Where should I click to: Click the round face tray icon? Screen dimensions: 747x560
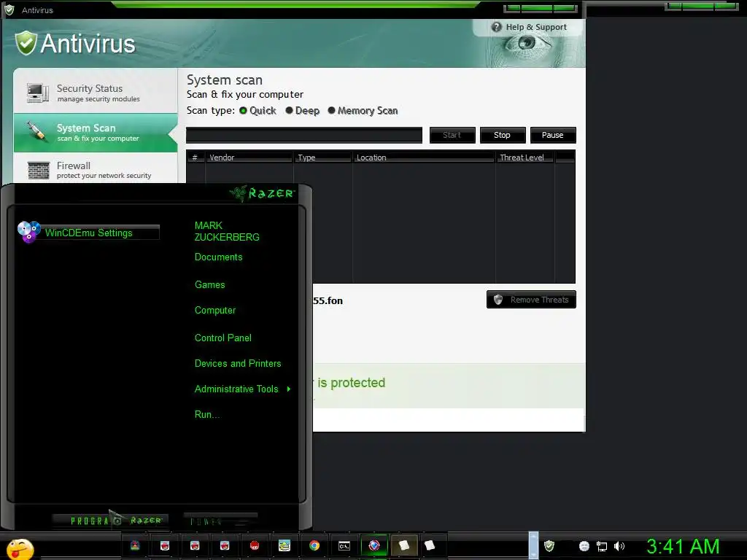click(584, 546)
